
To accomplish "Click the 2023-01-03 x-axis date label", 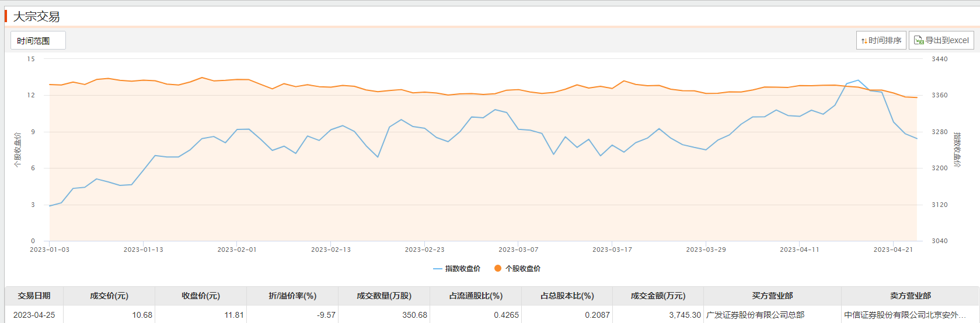I will 50,250.
